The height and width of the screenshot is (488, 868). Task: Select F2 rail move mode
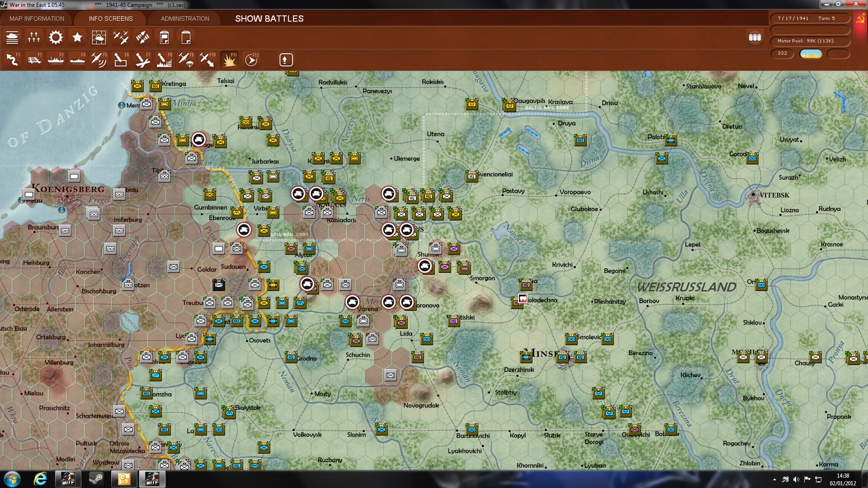click(x=34, y=60)
